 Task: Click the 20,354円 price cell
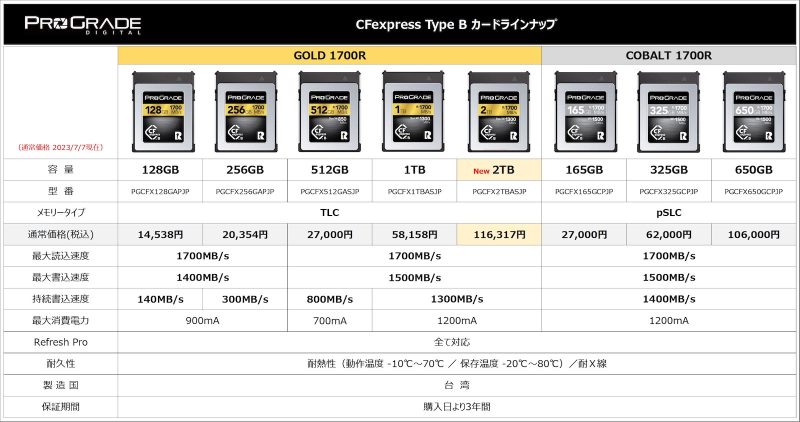[245, 235]
